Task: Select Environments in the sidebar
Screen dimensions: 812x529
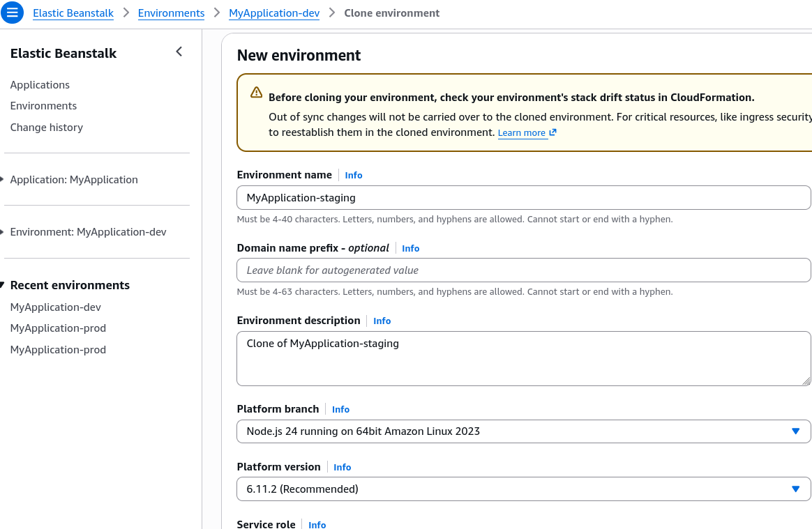Action: pyautogui.click(x=43, y=106)
